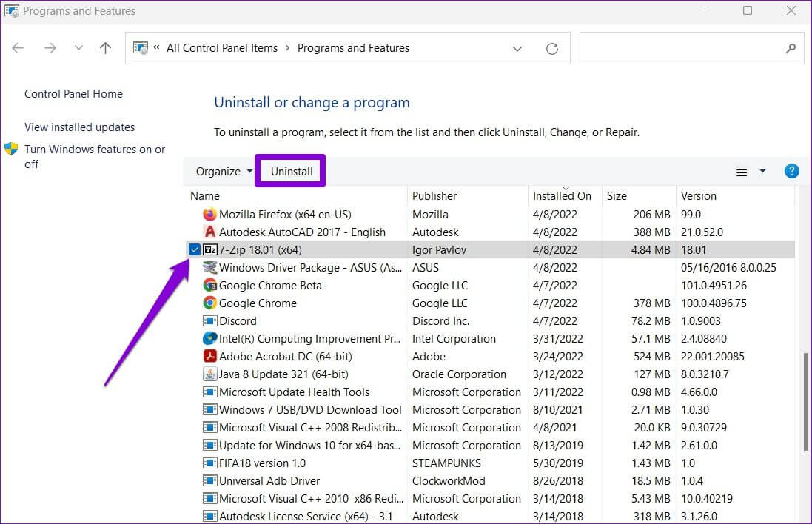Navigate to All Control Panel Items breadcrumb
This screenshot has height=524, width=812.
(221, 48)
